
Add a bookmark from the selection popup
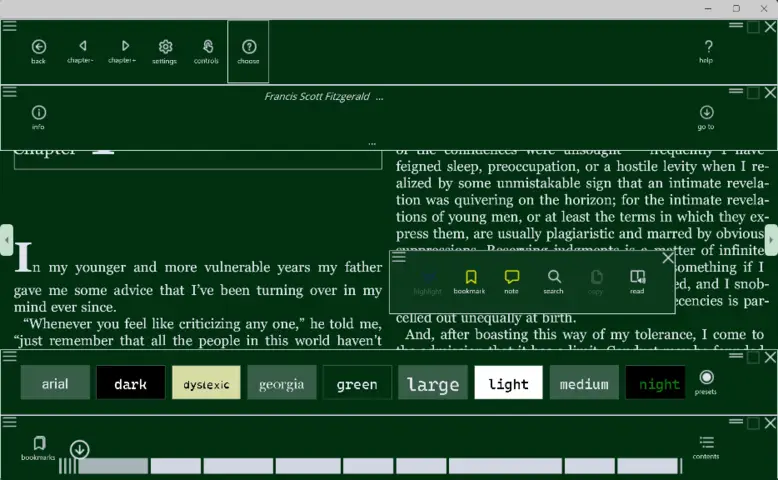pos(469,282)
